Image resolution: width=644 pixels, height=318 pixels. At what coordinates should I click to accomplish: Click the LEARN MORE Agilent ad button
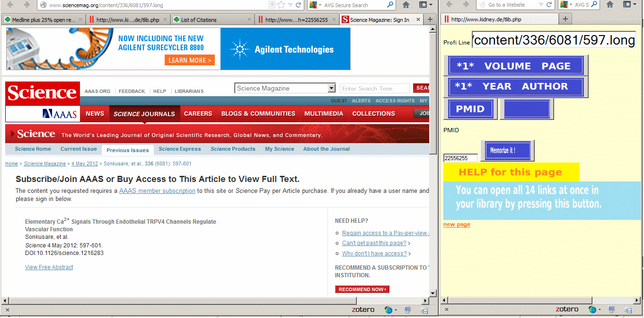[x=190, y=60]
